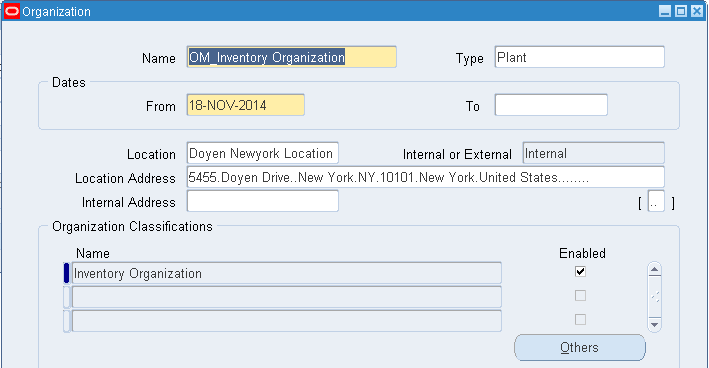
Task: Click scroll up arrow in classifications list
Action: tap(654, 270)
